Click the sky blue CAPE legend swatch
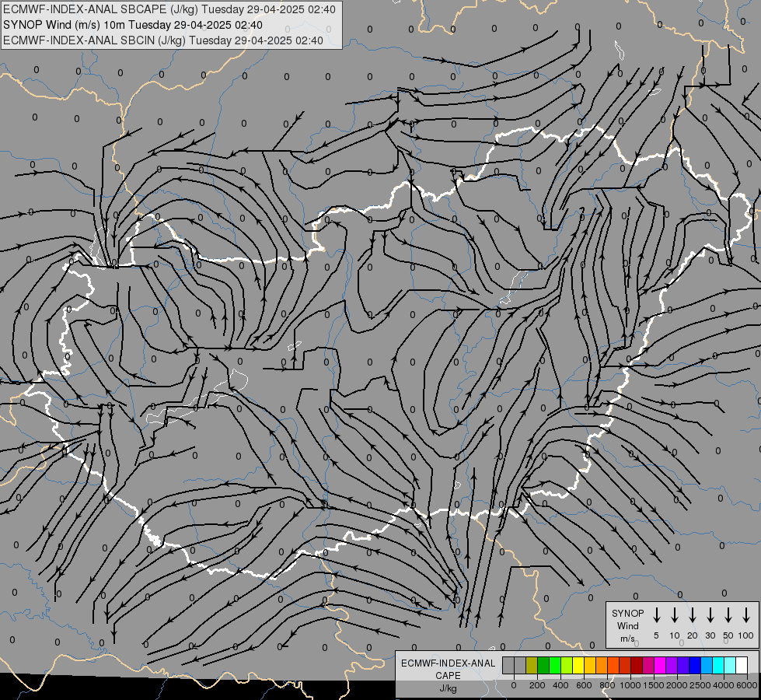 pos(707,665)
